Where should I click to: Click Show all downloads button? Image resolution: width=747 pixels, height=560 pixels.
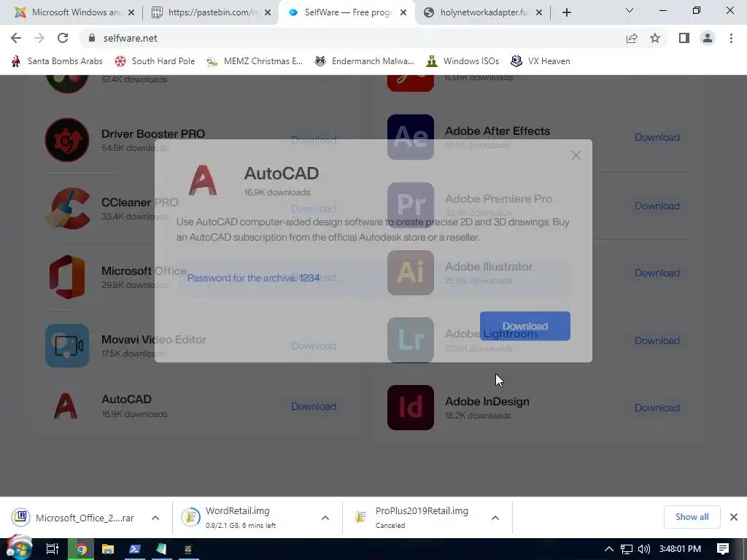(692, 517)
